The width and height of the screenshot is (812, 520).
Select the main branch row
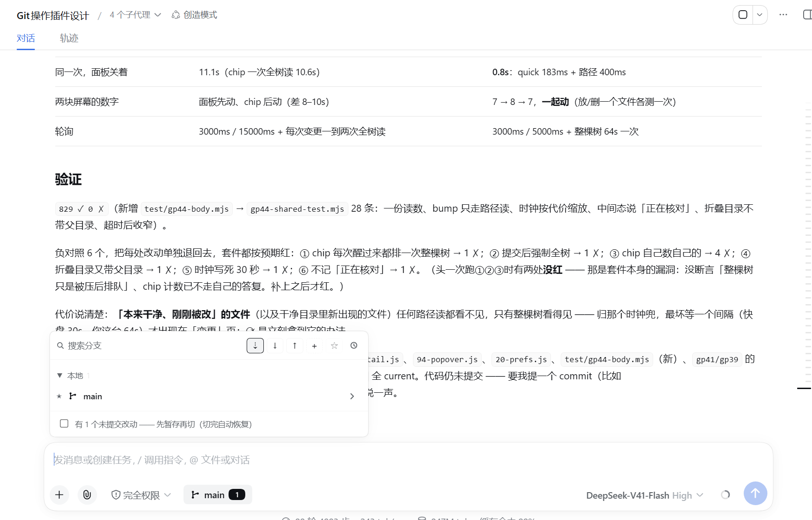pos(209,396)
